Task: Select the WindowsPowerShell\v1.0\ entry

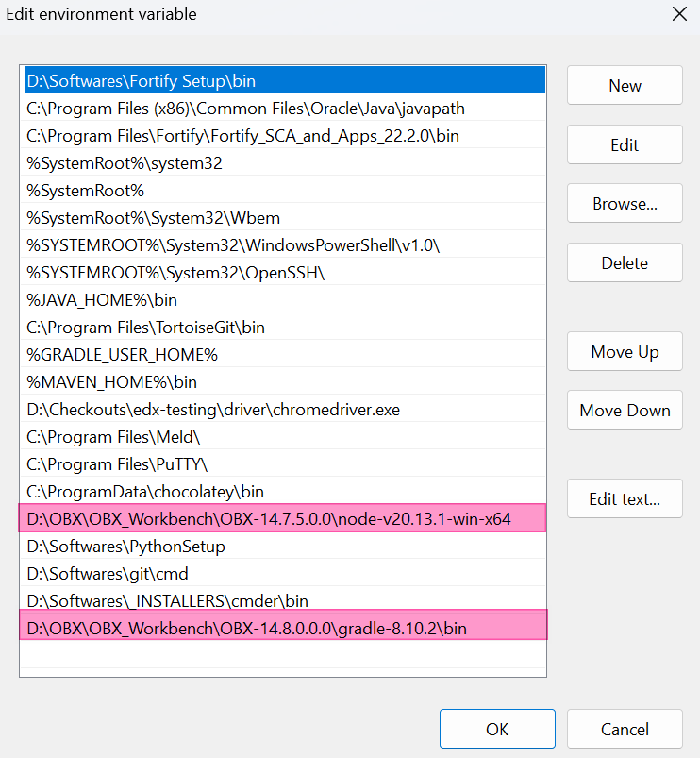Action: tap(285, 245)
